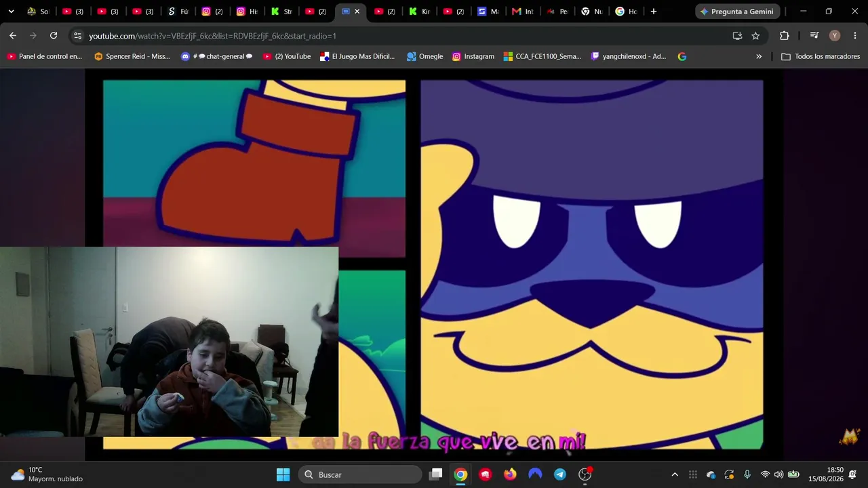Open OBS Studio from the taskbar
This screenshot has width=868, height=488.
[585, 474]
